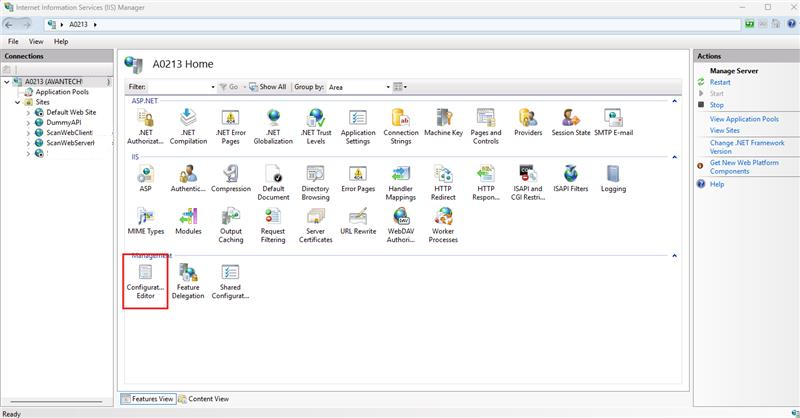This screenshot has height=418, width=800.
Task: Click Change .NET Framework Version
Action: pyautogui.click(x=747, y=147)
